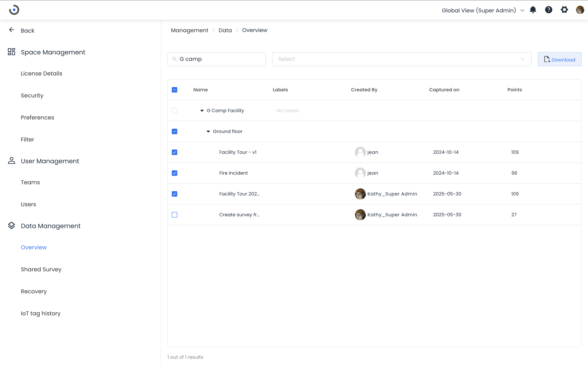588x367 pixels.
Task: Click the Created By column header
Action: (364, 90)
